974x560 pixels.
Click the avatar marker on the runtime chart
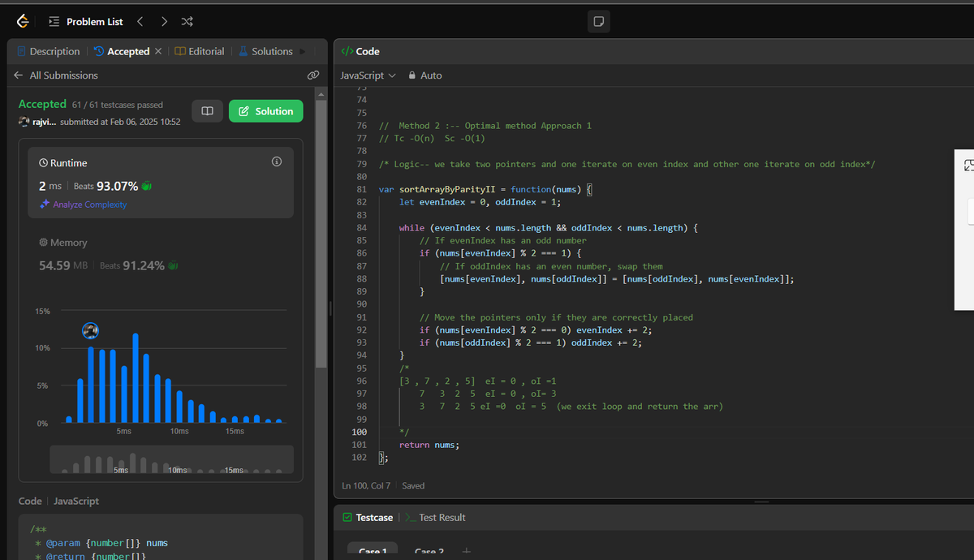tap(90, 330)
